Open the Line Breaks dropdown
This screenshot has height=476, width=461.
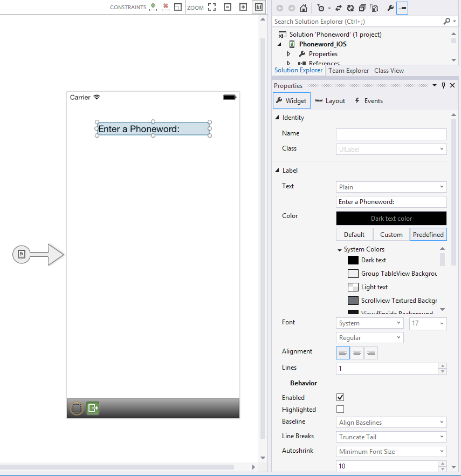[391, 437]
